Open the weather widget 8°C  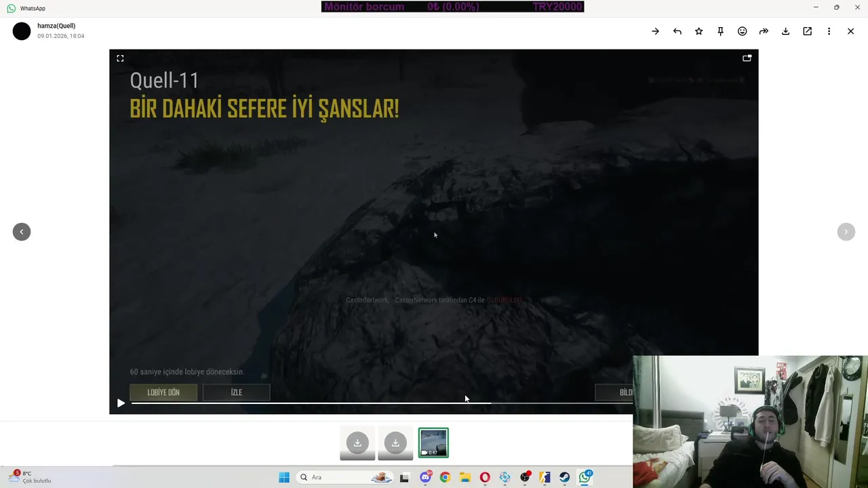(31, 476)
